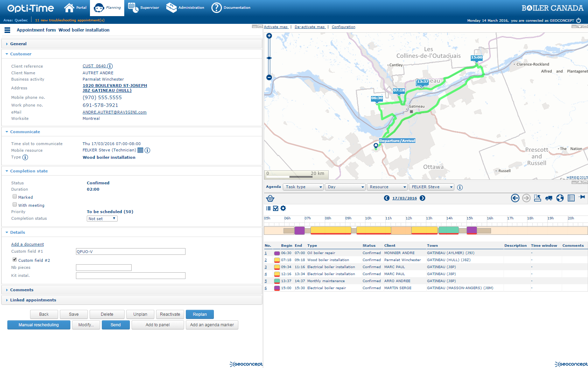Open the Supervisor menu
Image resolution: width=588 pixels, height=368 pixels.
144,8
